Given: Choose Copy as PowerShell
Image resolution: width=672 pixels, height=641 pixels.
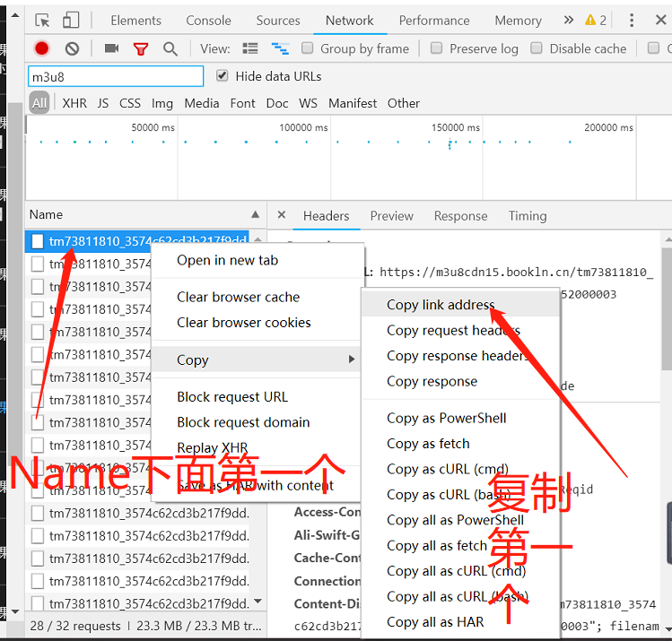Looking at the screenshot, I should pyautogui.click(x=461, y=418).
